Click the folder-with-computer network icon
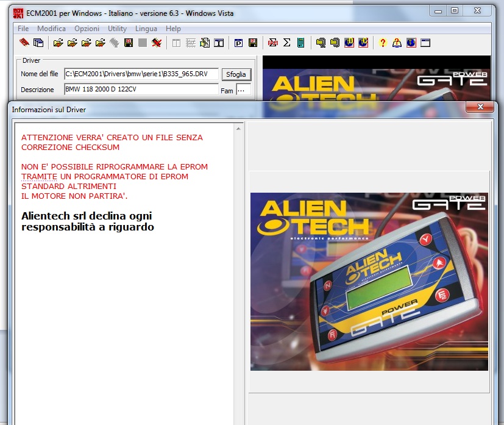 pos(321,43)
